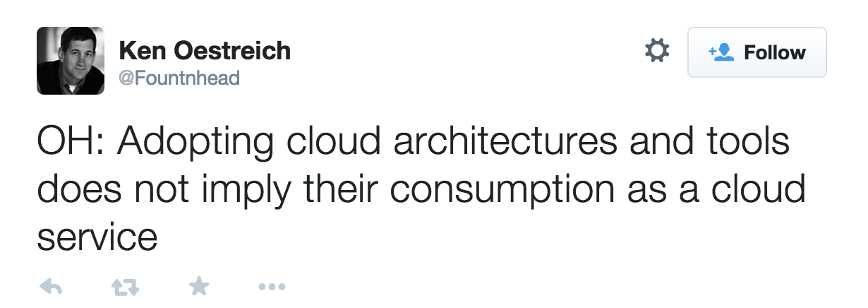Click the word 'service' on the last line
This screenshot has width=868, height=308.
pos(97,237)
